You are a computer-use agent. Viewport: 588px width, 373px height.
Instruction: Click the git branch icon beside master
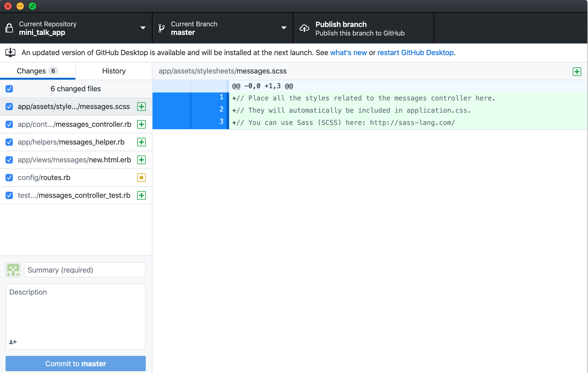tap(161, 28)
